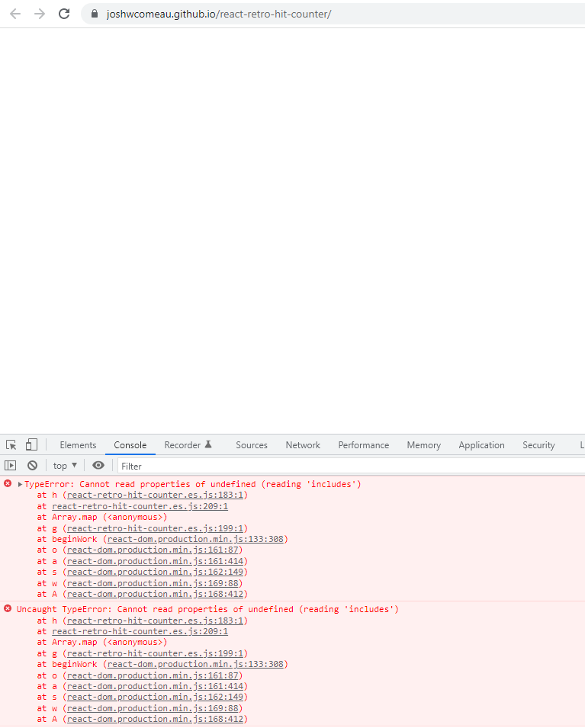Open the Application tab
The width and height of the screenshot is (585, 728).
pyautogui.click(x=481, y=444)
